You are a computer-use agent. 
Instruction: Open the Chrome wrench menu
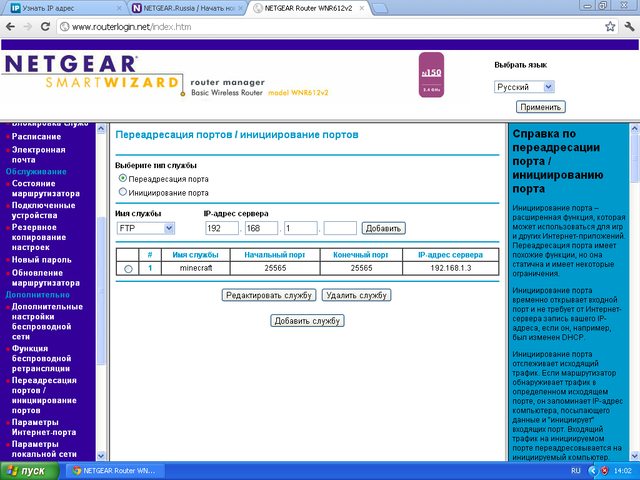629,27
